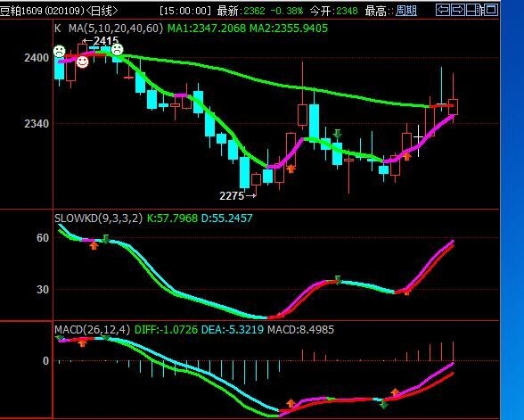Click the split-pane layout icon
524x420 pixels.
[474, 10]
